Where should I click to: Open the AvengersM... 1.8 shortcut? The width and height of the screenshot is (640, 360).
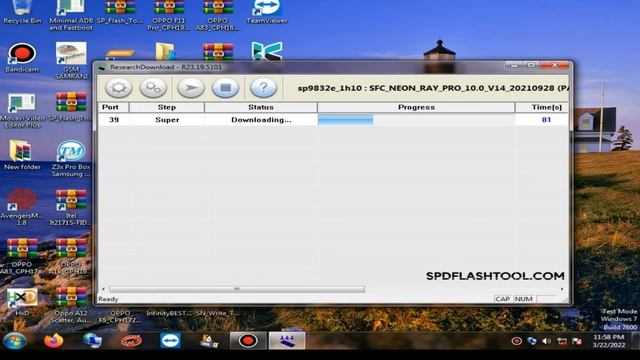(22, 207)
